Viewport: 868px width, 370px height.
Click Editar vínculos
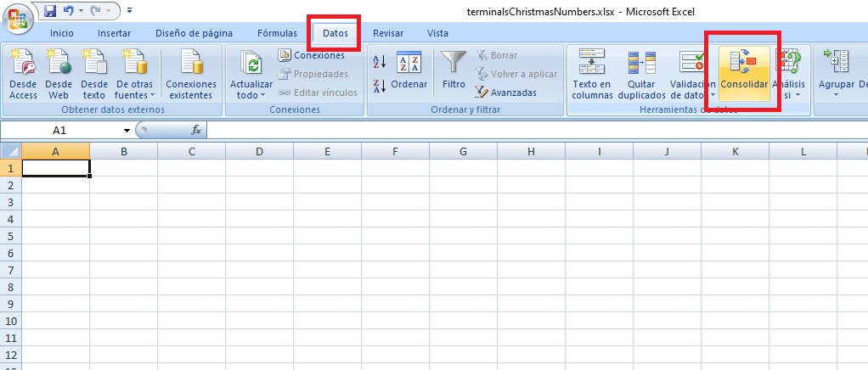tap(318, 92)
